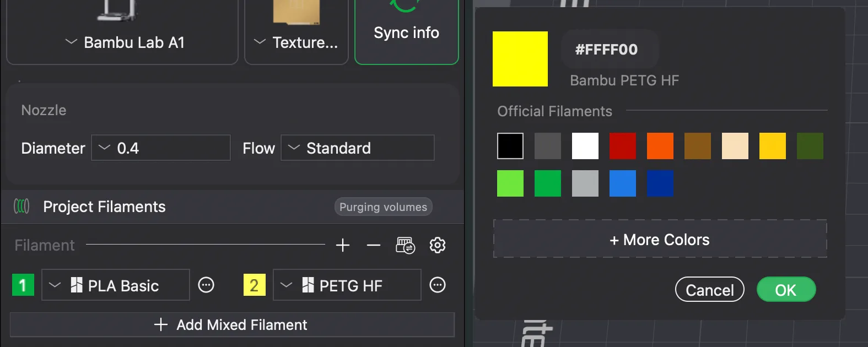Select the navy blue filament color
Image resolution: width=868 pixels, height=347 pixels.
[660, 183]
